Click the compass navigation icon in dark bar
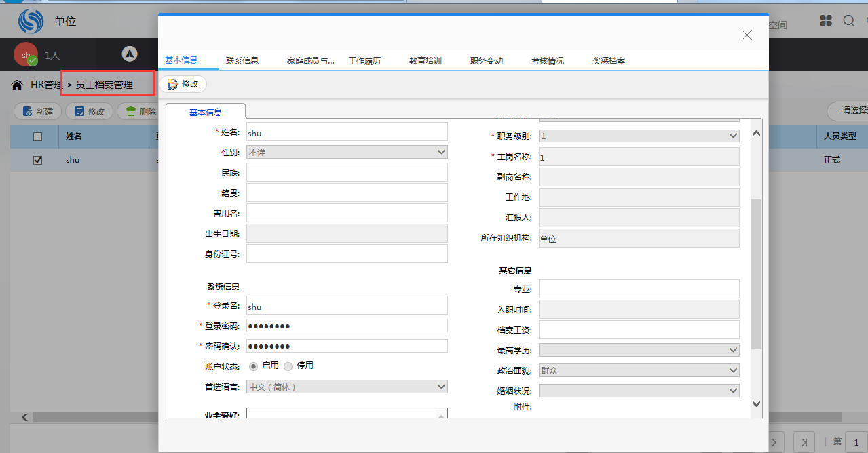Screen dimensions: 868x453 (x=130, y=54)
